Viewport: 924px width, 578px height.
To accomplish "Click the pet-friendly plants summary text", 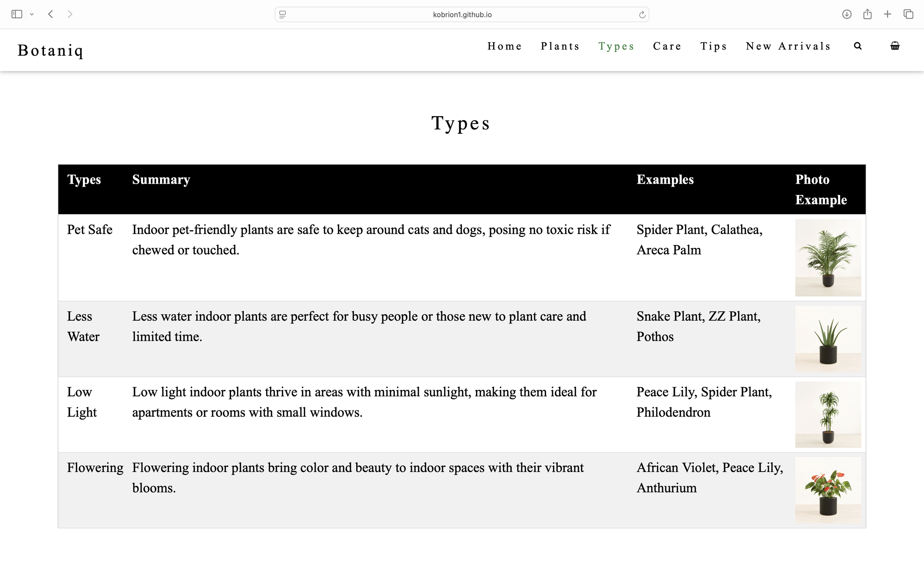I will [371, 240].
